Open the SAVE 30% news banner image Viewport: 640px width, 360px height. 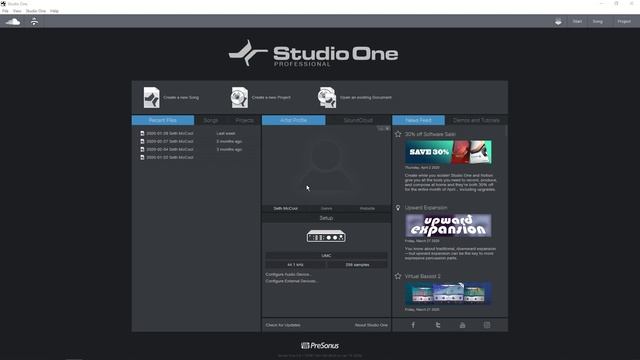(448, 152)
